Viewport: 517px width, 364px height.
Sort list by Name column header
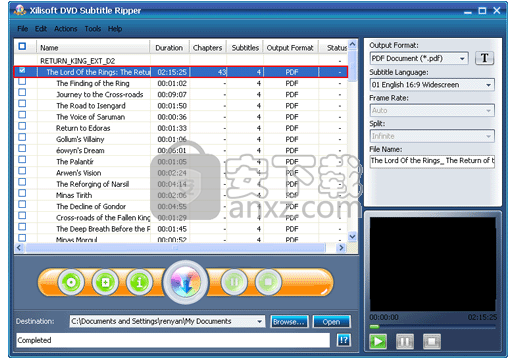(93, 48)
